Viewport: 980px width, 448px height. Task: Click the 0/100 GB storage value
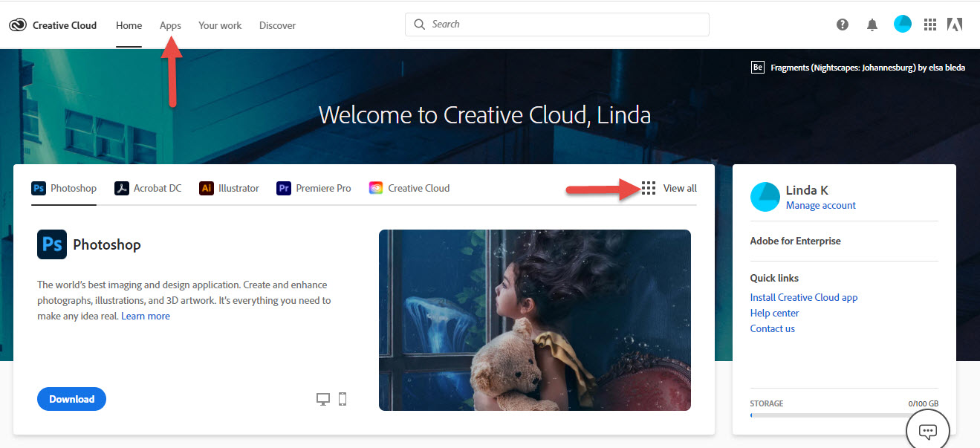[x=924, y=403]
